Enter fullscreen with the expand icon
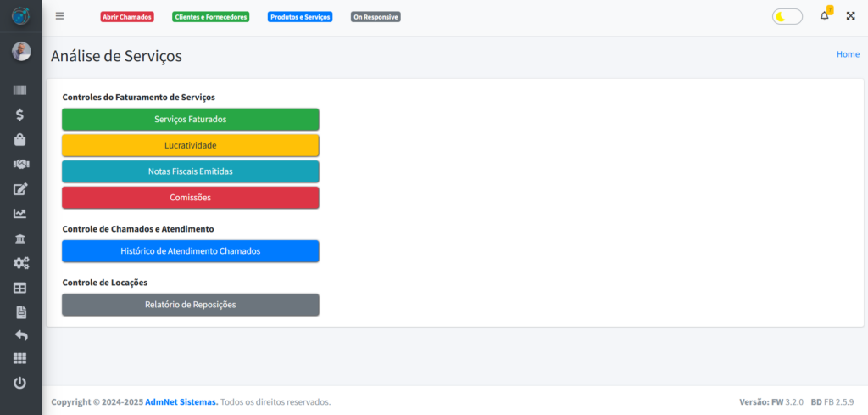868x415 pixels. (x=850, y=16)
